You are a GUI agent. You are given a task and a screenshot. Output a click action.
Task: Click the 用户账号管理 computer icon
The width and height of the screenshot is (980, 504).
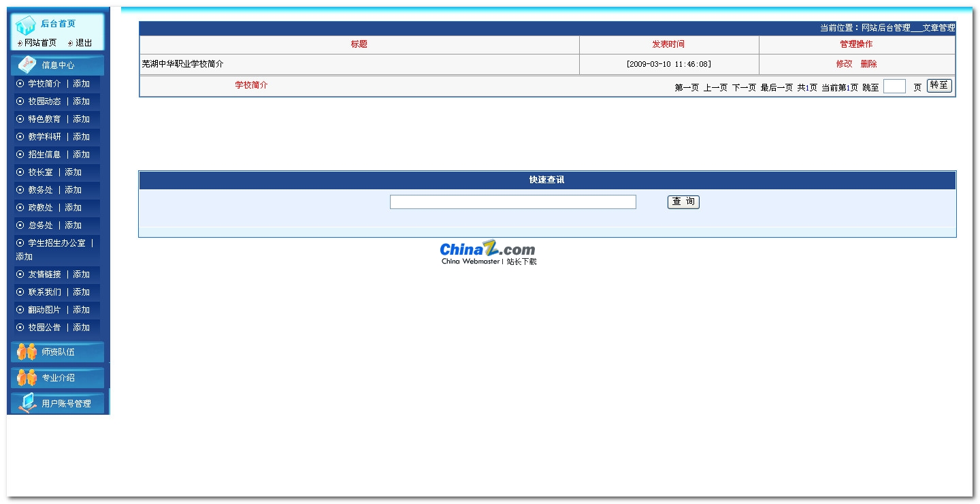(x=27, y=403)
